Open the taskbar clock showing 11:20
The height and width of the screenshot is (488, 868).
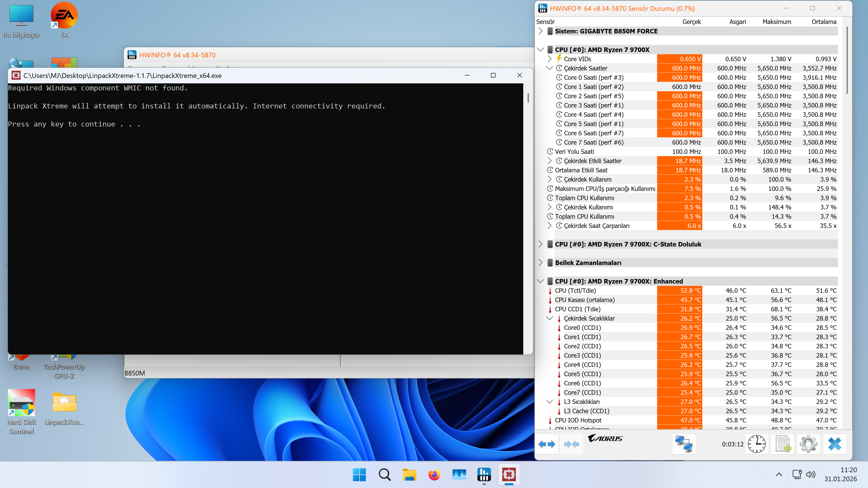(x=841, y=474)
